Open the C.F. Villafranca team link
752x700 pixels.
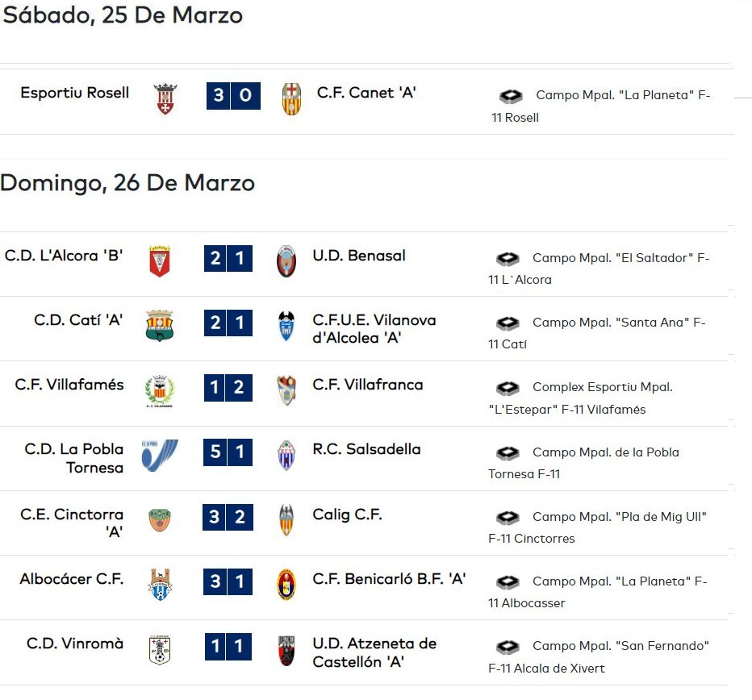[368, 385]
